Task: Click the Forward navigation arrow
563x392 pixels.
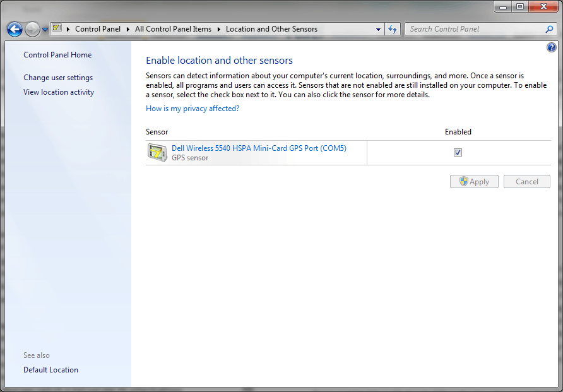Action: click(x=32, y=30)
